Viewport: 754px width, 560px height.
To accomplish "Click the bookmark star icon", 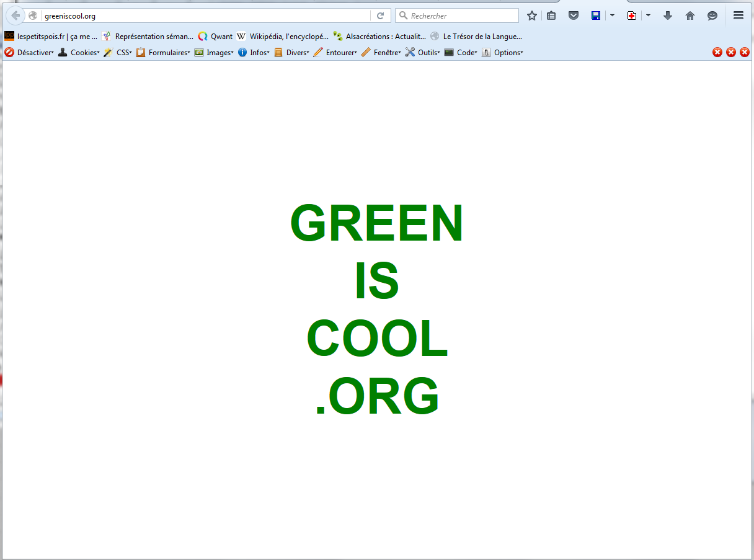I will point(531,16).
